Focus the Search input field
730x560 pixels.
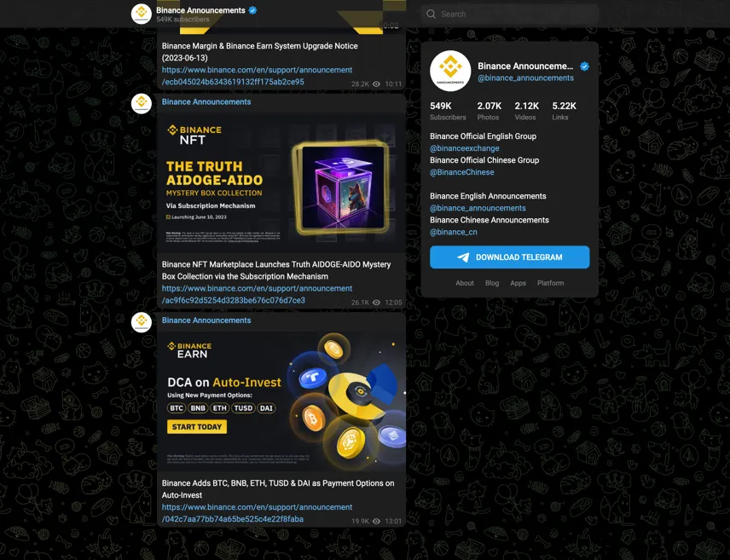point(509,14)
